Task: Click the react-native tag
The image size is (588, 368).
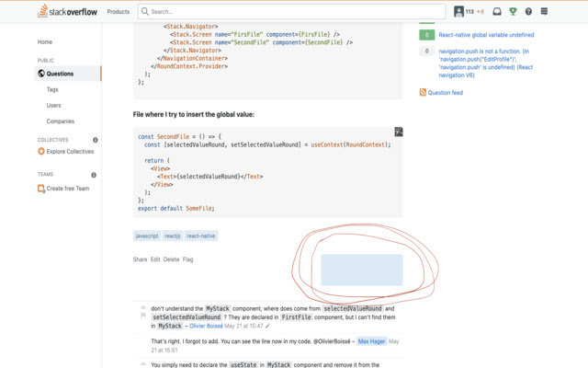Action: point(201,236)
